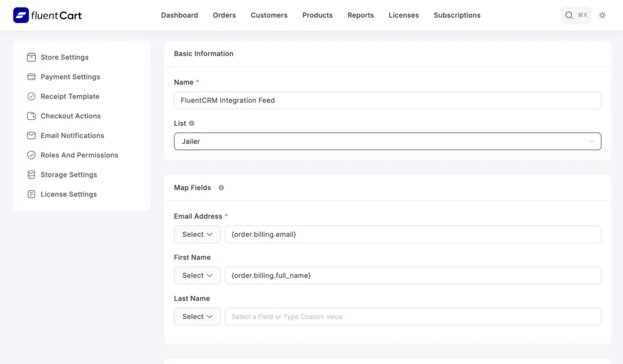Click the Storage Settings database icon

[32, 174]
